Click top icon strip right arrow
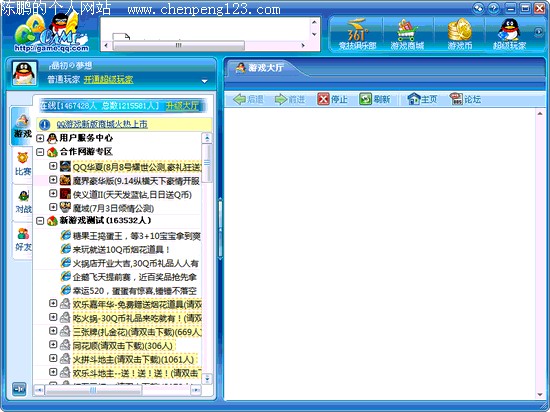The image size is (550, 412). (x=538, y=33)
